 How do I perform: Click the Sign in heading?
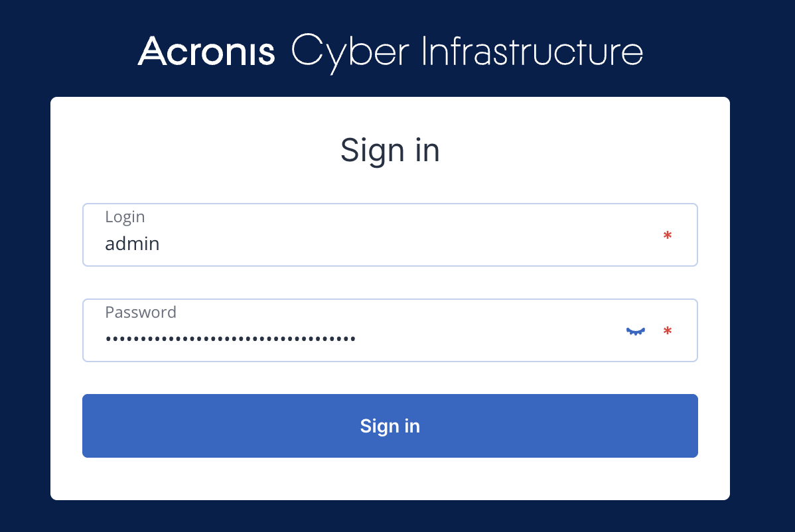tap(390, 151)
